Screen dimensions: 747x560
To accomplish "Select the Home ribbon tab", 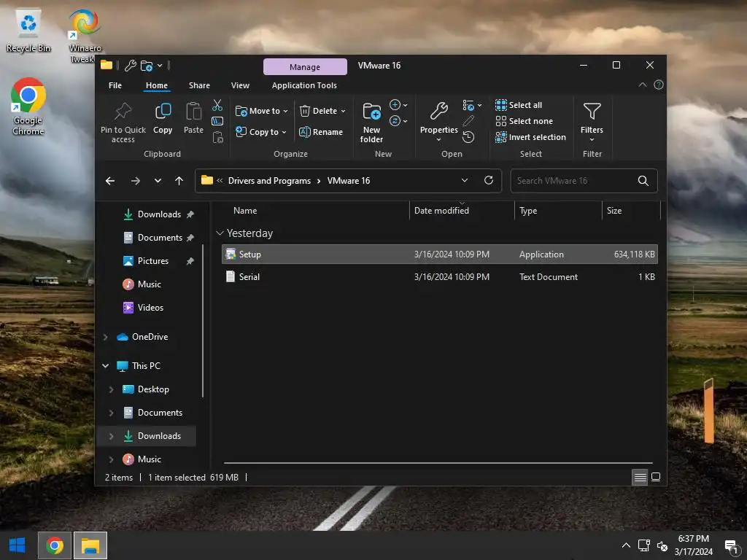I will pyautogui.click(x=157, y=85).
